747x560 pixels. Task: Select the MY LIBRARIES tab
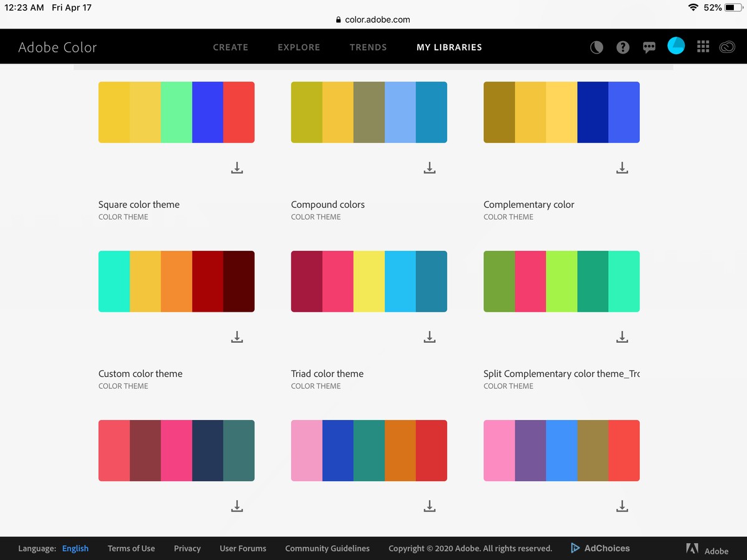pyautogui.click(x=449, y=47)
